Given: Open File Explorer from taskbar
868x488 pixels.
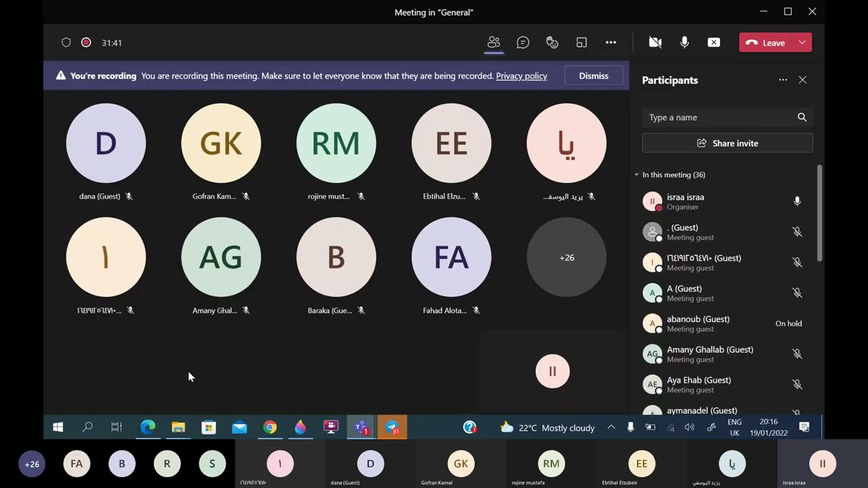Looking at the screenshot, I should [x=178, y=427].
